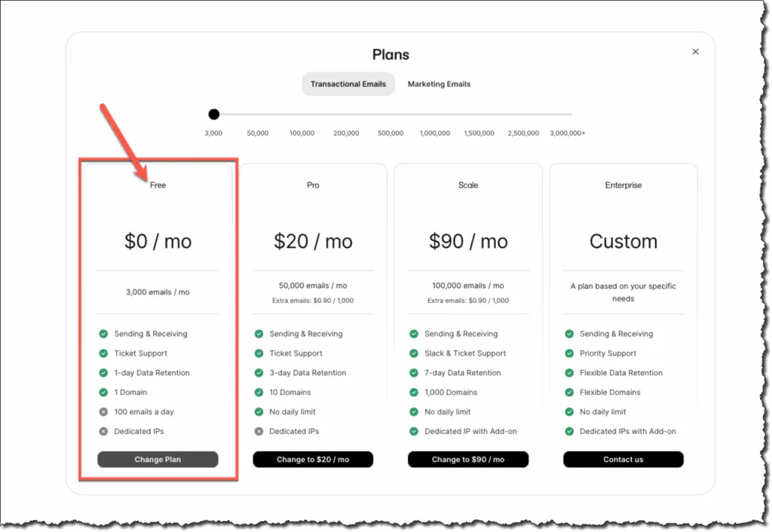Click the Scale plan No daily limit check icon
The width and height of the screenshot is (772, 532).
(414, 412)
